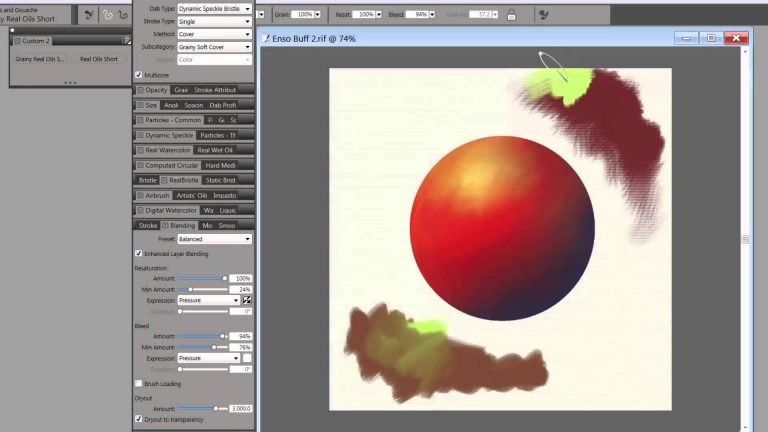This screenshot has width=768, height=432.
Task: Open the Dab Type dropdown
Action: (x=214, y=9)
